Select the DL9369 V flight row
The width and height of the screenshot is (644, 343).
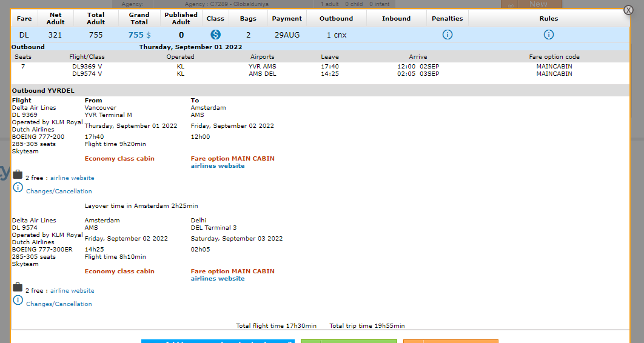click(x=87, y=67)
